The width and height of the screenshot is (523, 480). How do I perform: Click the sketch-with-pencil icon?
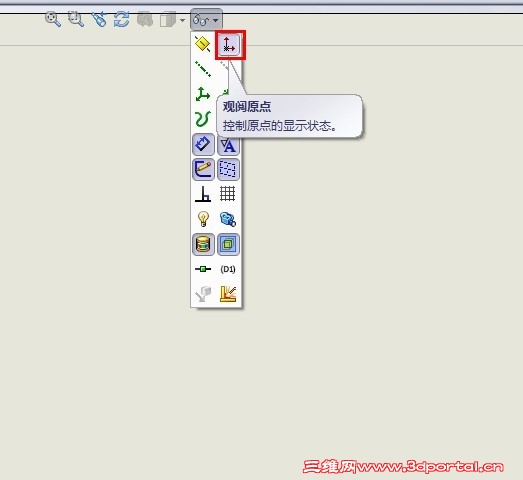(x=203, y=169)
